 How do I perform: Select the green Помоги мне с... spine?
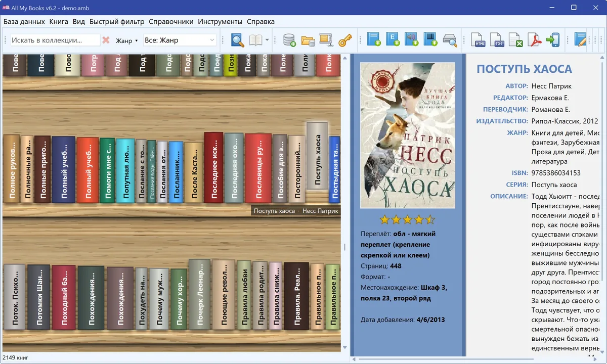click(107, 171)
